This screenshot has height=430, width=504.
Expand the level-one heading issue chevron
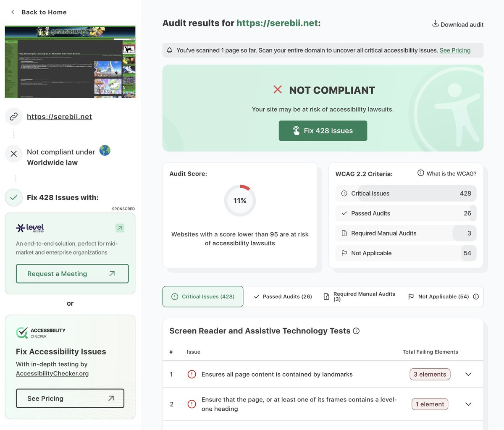click(468, 404)
